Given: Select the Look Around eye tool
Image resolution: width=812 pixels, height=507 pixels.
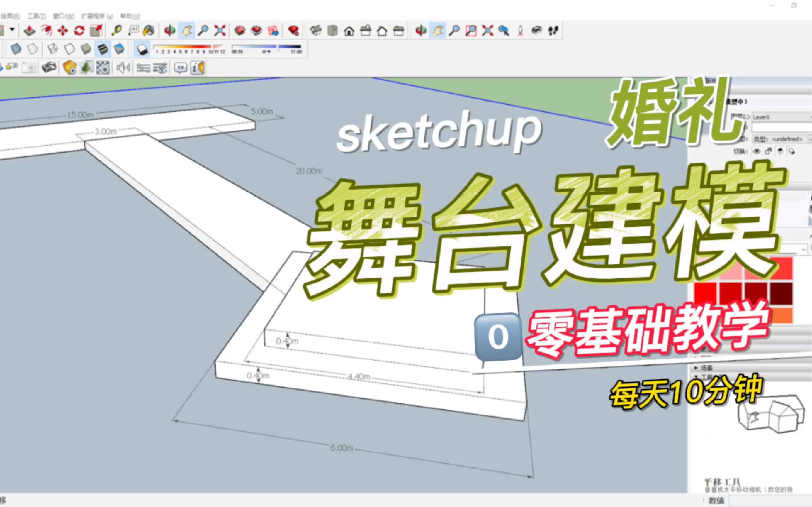Looking at the screenshot, I should [x=537, y=31].
